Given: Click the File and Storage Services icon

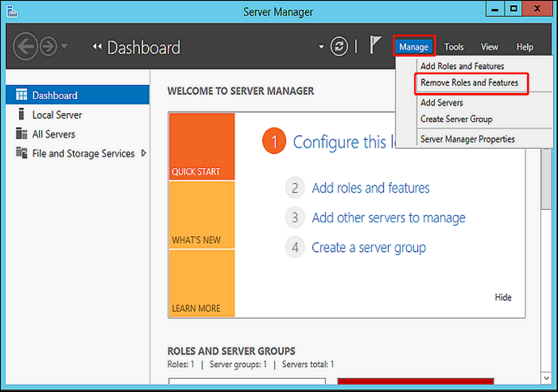Looking at the screenshot, I should pyautogui.click(x=21, y=153).
